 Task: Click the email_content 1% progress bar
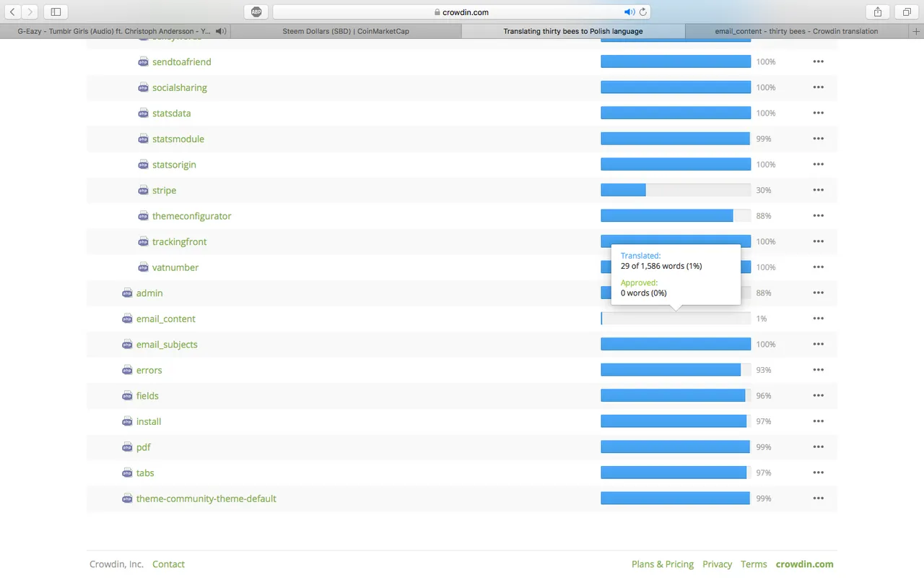coord(676,319)
